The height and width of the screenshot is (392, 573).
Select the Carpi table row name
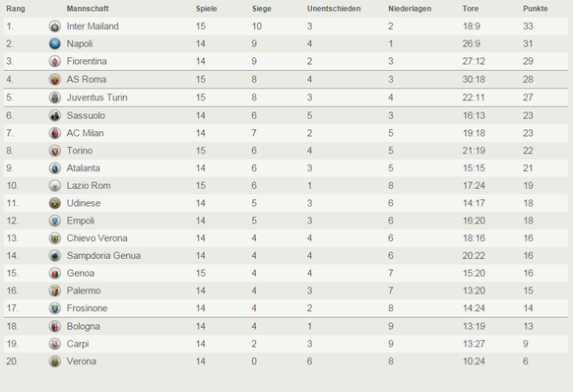78,344
